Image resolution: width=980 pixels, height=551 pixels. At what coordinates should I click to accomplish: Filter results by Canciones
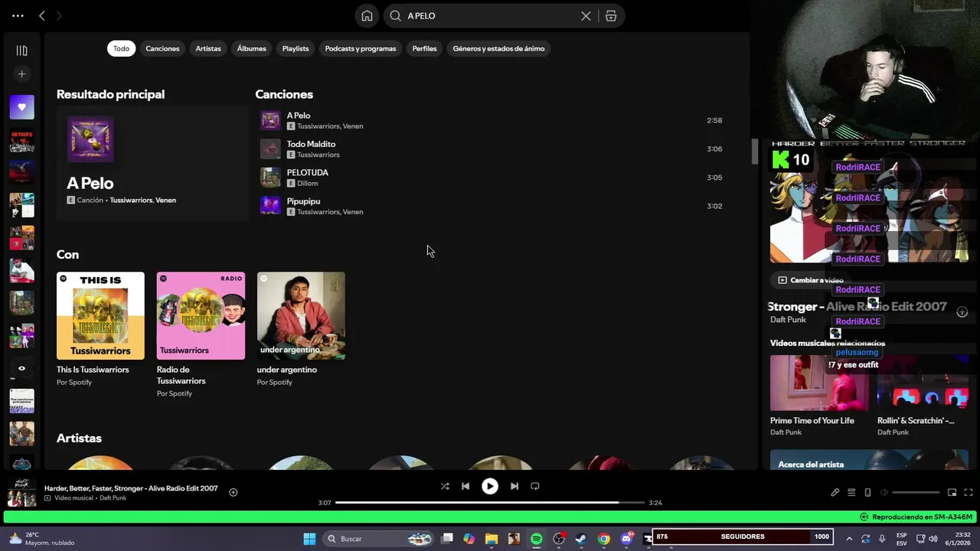(x=162, y=48)
